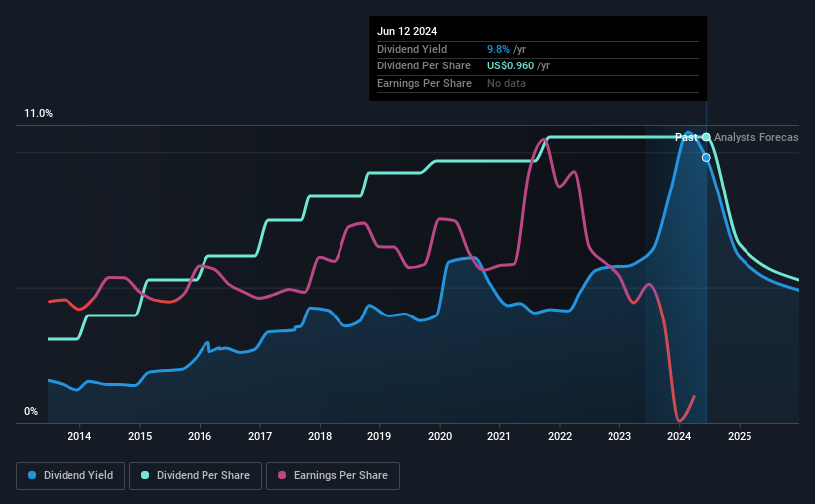Click the US$0.960 dividend per share value
The width and height of the screenshot is (815, 504).
click(x=510, y=66)
